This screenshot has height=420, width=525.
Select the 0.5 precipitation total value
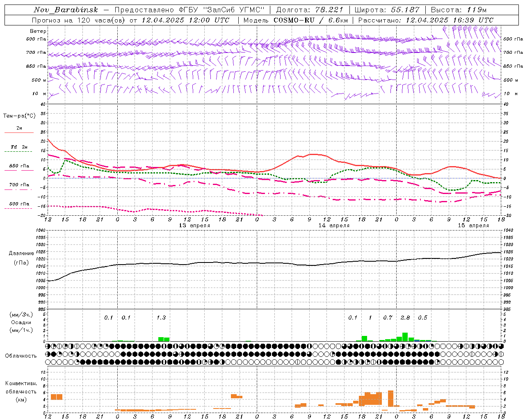pos(422,317)
